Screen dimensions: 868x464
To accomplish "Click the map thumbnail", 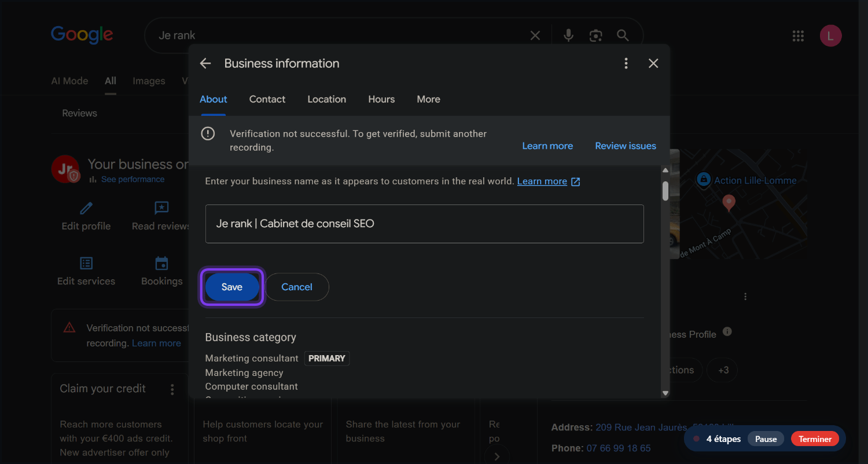I will click(744, 203).
